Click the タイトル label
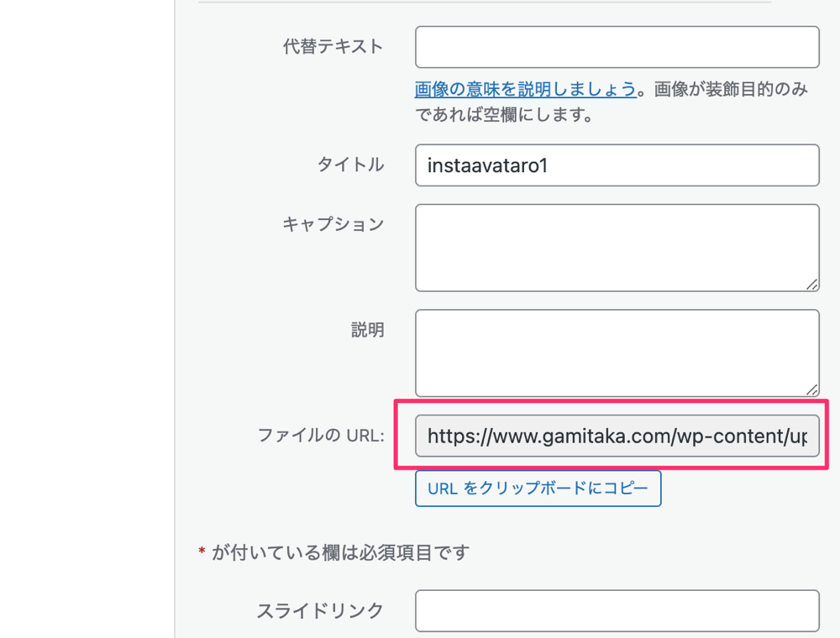This screenshot has width=840, height=638. 350,165
